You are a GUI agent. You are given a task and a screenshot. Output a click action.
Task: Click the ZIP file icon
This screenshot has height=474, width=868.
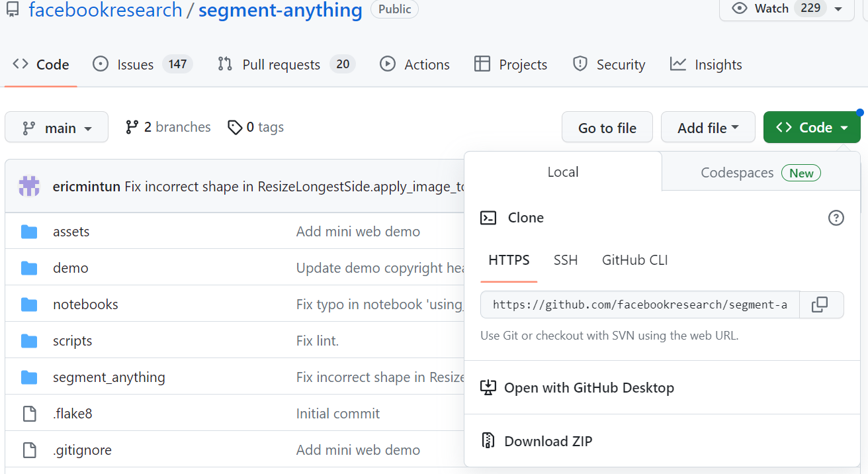coord(488,441)
